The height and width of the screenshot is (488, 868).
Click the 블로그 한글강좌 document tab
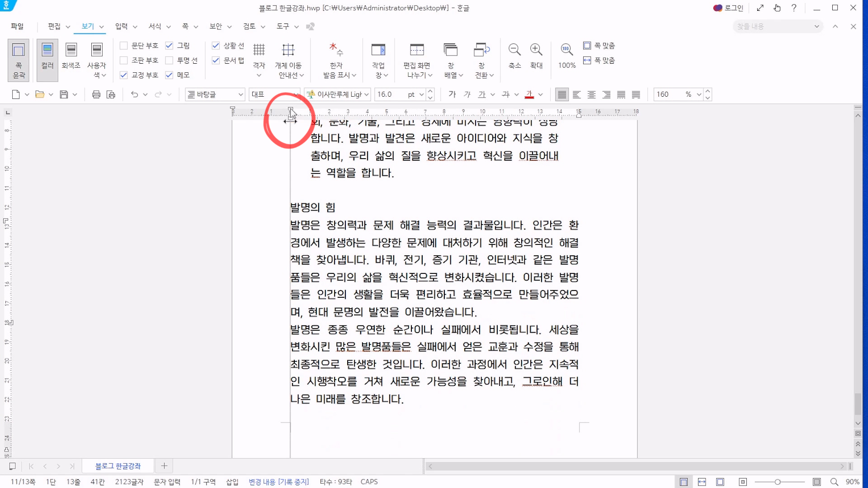tap(118, 466)
